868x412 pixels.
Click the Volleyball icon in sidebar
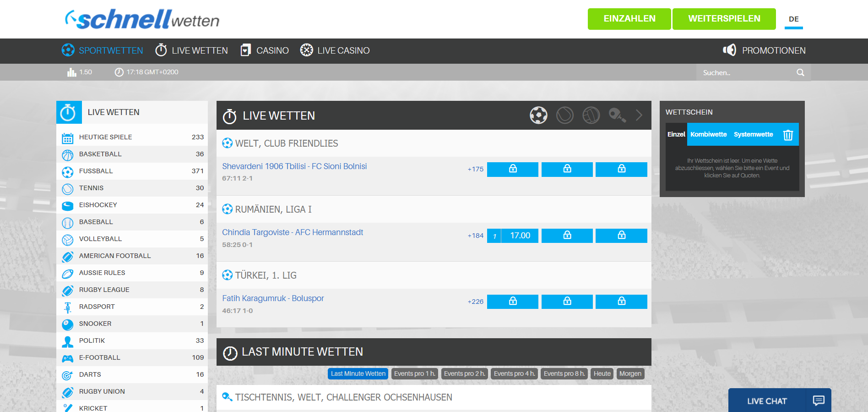tap(67, 240)
